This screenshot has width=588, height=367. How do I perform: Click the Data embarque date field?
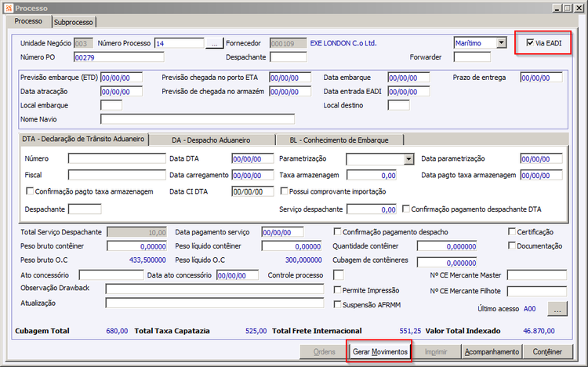click(408, 78)
